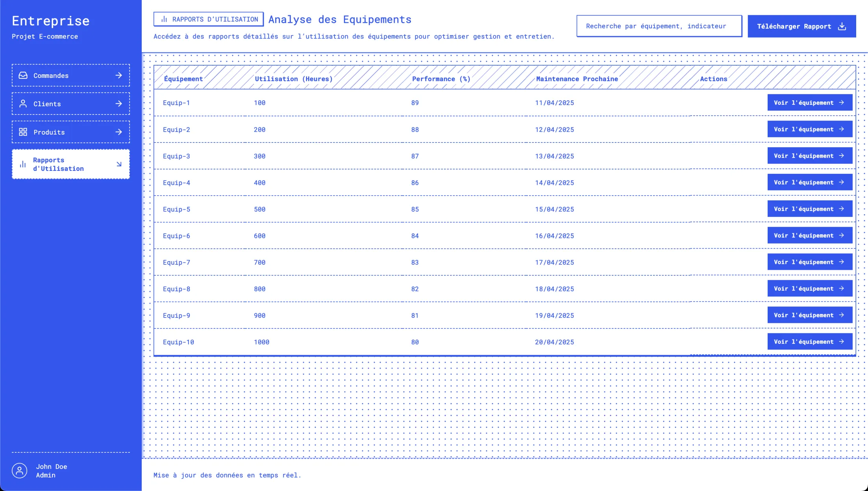Click the diagonal arrow in the Rapports d'Utilisation item

[x=119, y=164]
